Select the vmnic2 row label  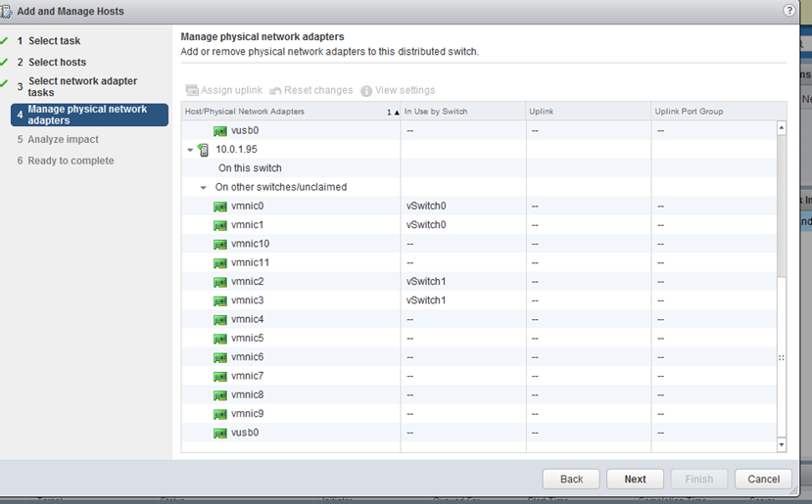pyautogui.click(x=247, y=282)
